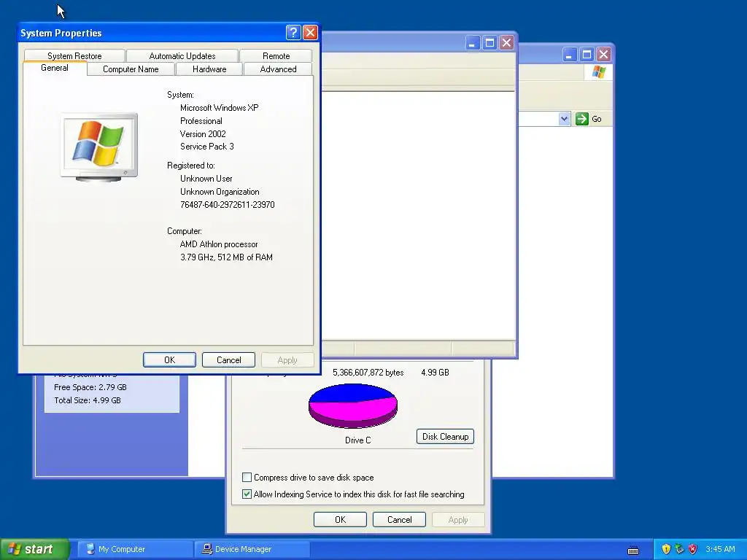The width and height of the screenshot is (747, 560).
Task: Open the Remote tab
Action: click(x=276, y=55)
